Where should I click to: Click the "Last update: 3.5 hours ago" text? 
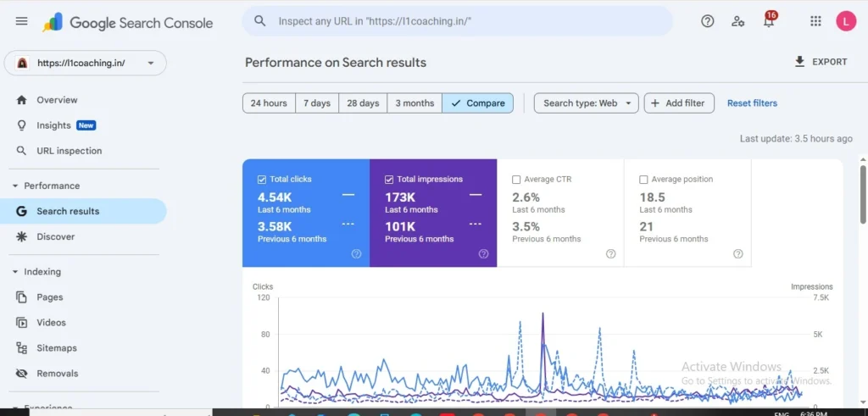click(796, 138)
